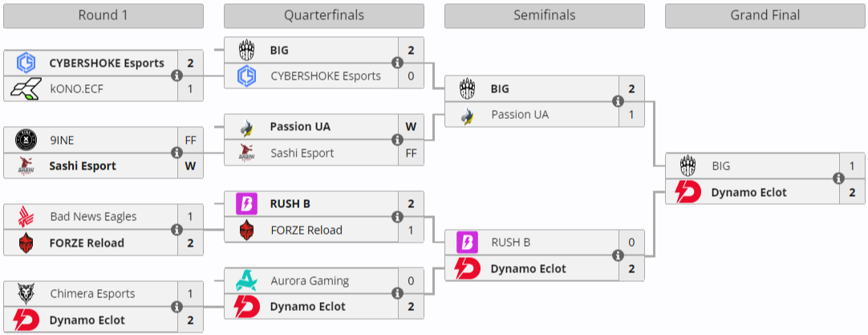
Task: Open Dynamo Eclot team link in Grand Final
Action: tap(748, 193)
